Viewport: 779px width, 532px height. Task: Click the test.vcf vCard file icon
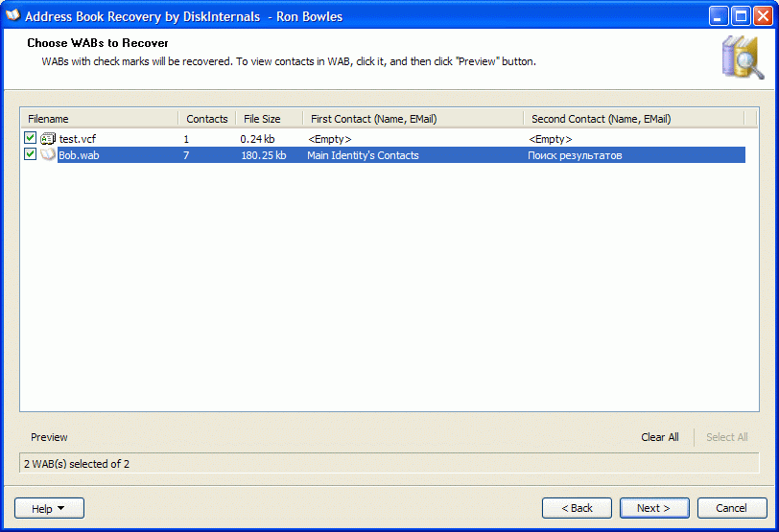(48, 138)
